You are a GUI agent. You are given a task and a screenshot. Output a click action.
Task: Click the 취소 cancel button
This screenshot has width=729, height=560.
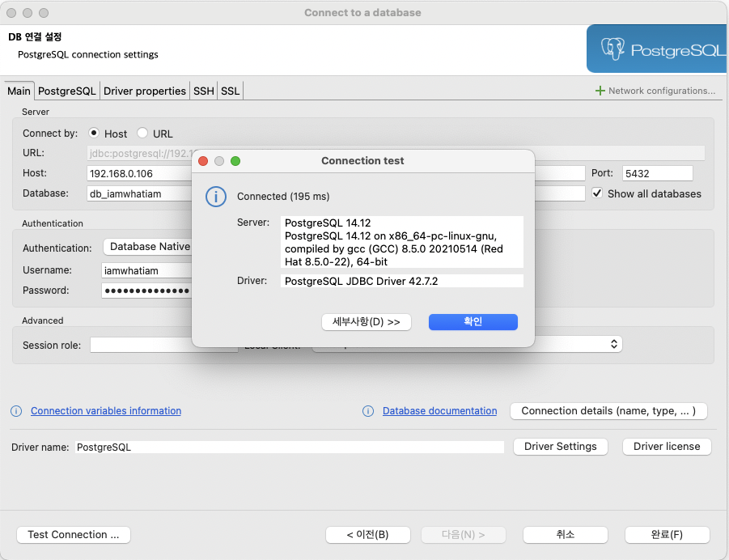click(x=566, y=535)
